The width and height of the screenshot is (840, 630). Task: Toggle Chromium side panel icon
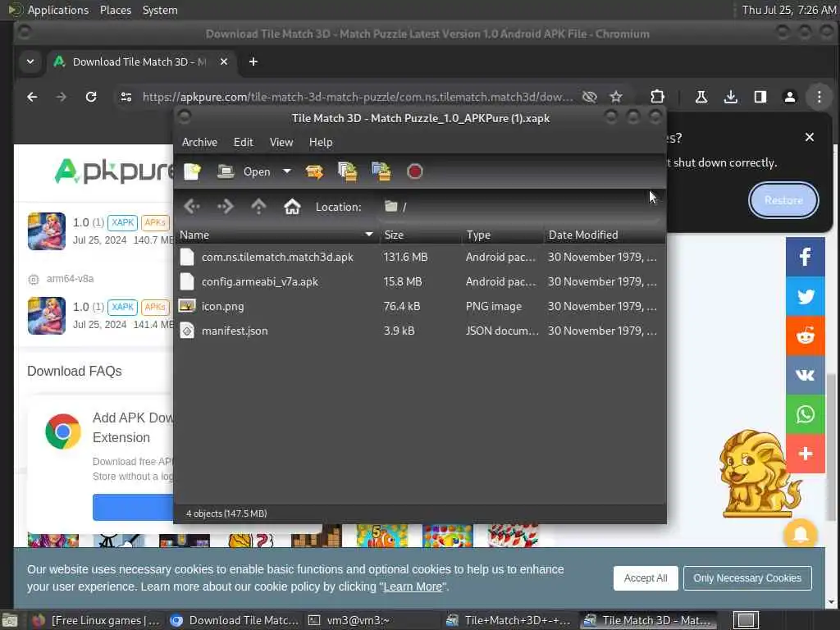coord(760,97)
